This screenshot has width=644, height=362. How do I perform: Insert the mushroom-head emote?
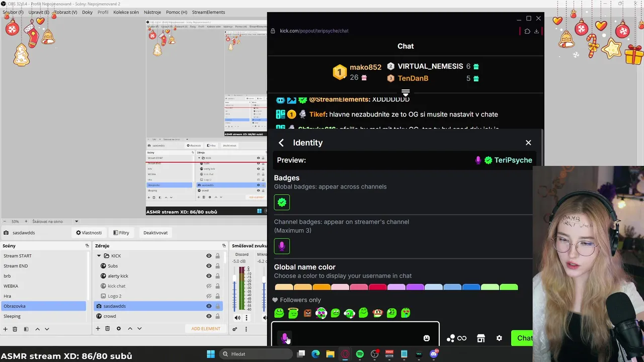[x=377, y=313]
